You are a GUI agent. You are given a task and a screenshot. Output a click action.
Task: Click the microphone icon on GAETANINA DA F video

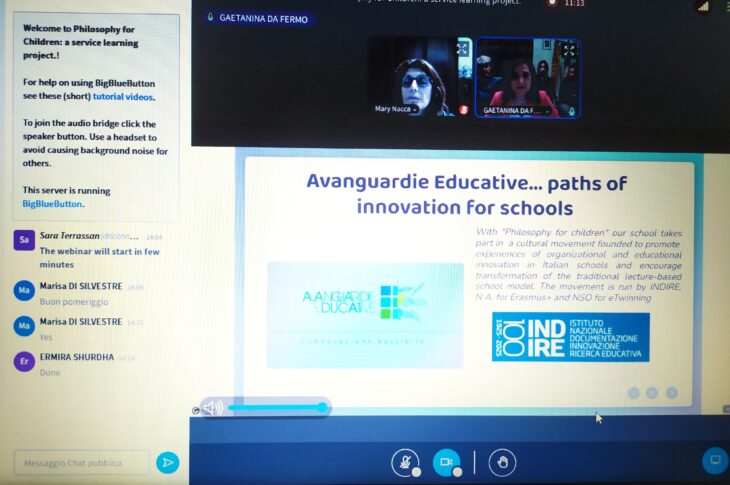[572, 111]
